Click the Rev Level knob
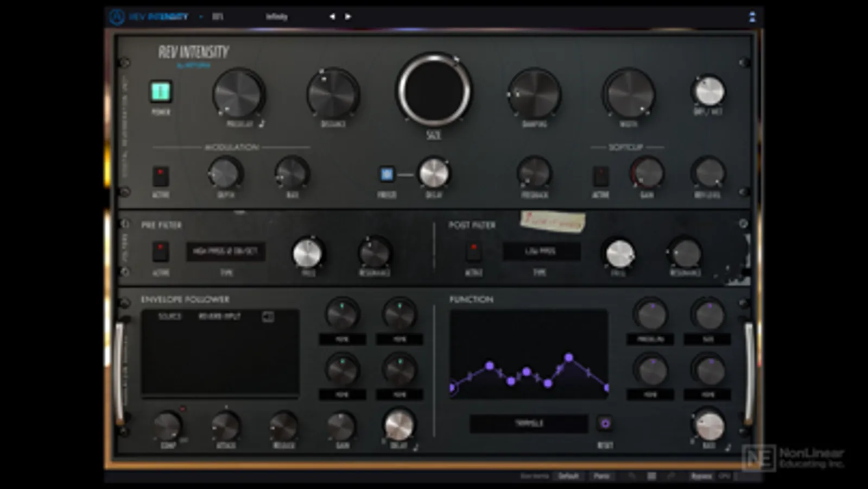This screenshot has height=489, width=868. tap(708, 173)
